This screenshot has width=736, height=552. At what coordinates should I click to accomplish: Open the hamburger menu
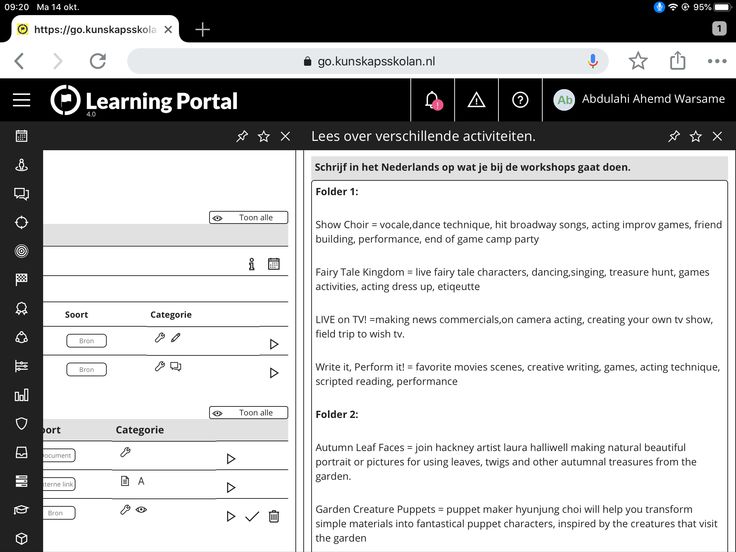click(x=21, y=100)
